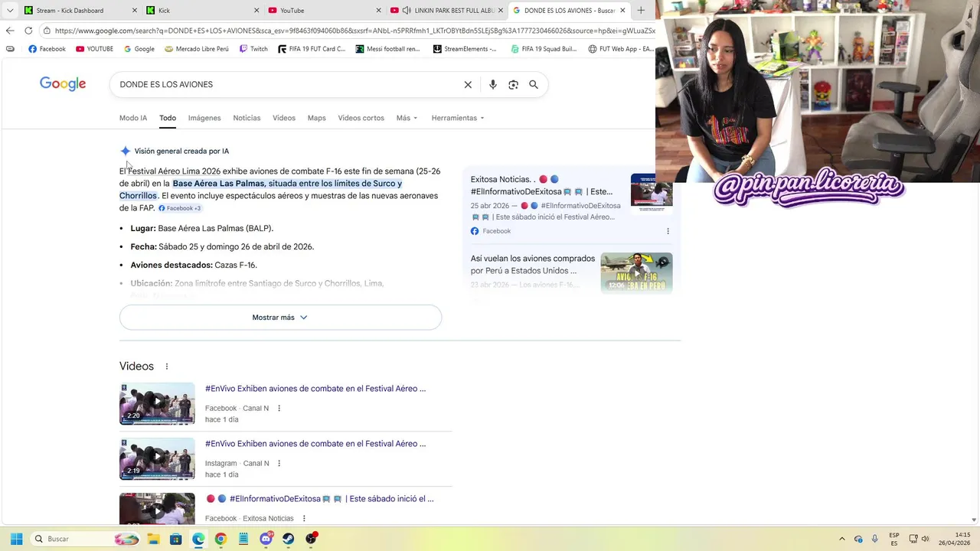Select the Imágenes search tab
This screenshot has width=980, height=551.
point(204,118)
